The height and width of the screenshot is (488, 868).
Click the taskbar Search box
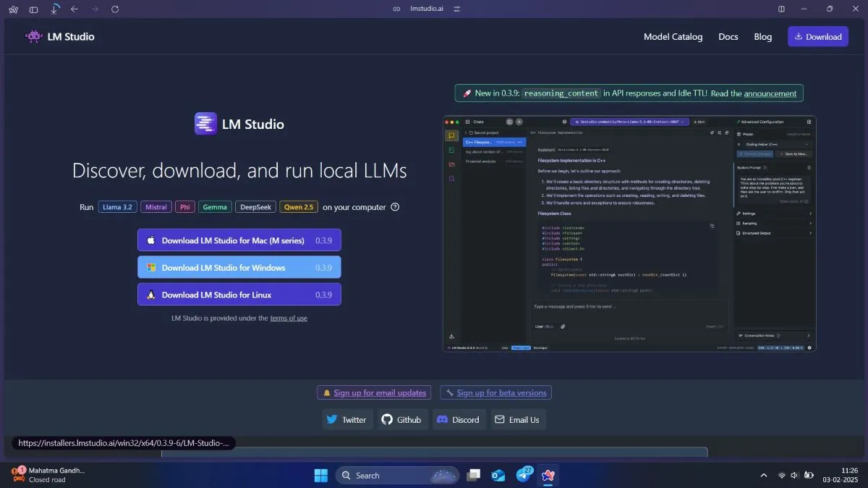tap(397, 476)
